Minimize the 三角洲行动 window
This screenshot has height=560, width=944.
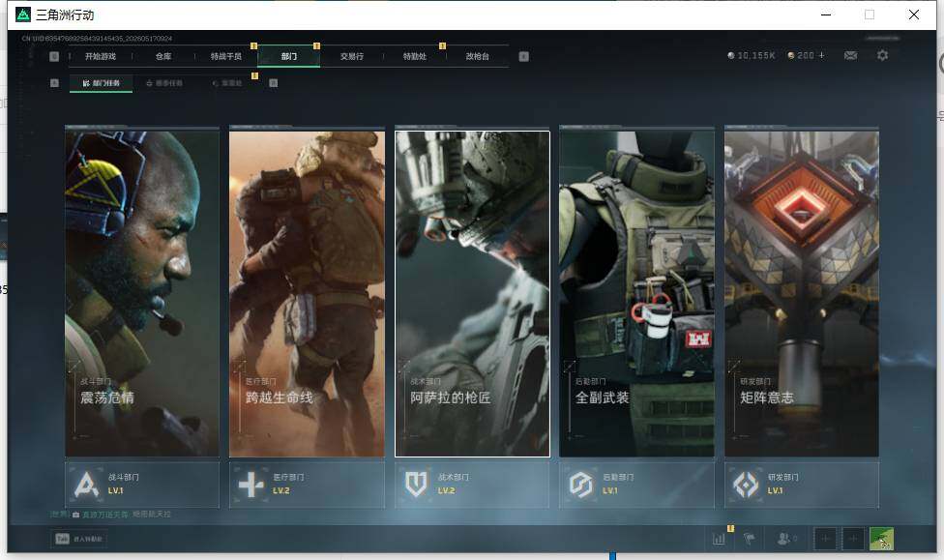click(826, 15)
